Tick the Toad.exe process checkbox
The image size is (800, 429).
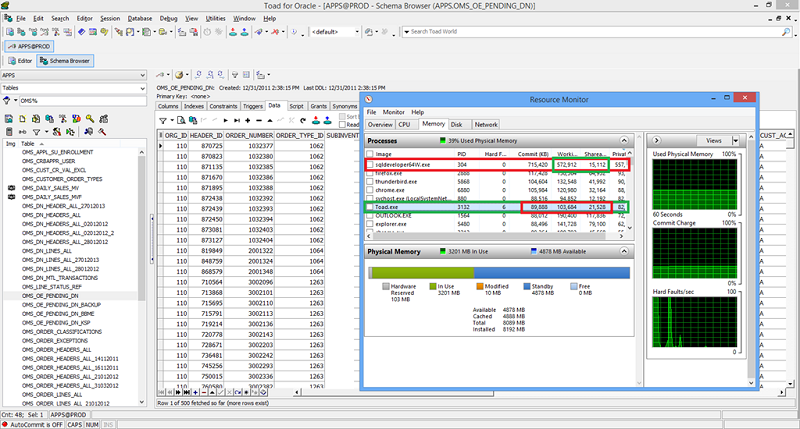[x=370, y=208]
